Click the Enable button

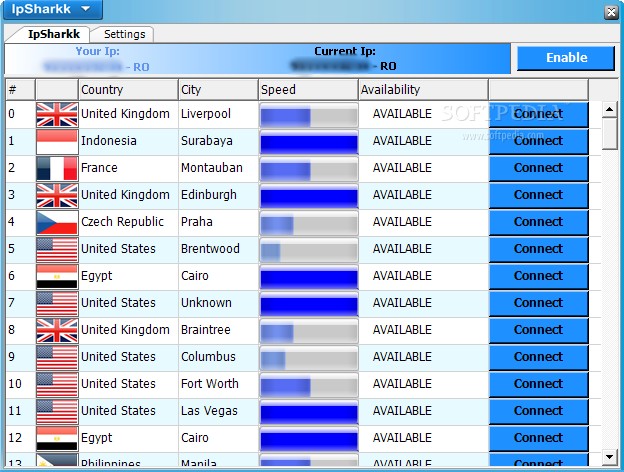[x=566, y=58]
